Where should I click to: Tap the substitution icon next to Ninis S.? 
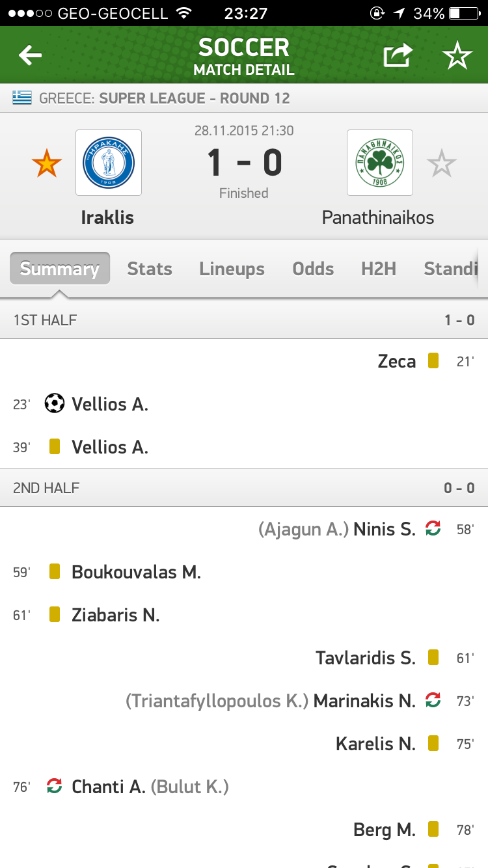[433, 528]
